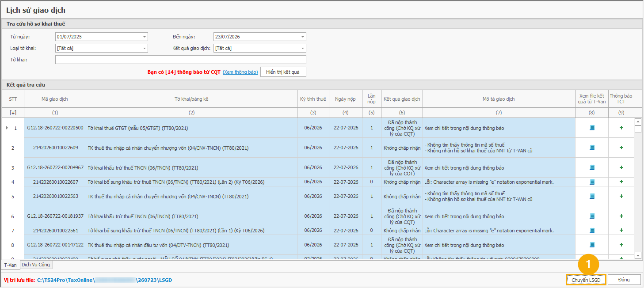Screen dimensions: 644x288
Task: Select cell 'Tờ khai bổ sung khấu trừ thuế TNCN ... (Lần 2)'
Action: click(x=191, y=182)
